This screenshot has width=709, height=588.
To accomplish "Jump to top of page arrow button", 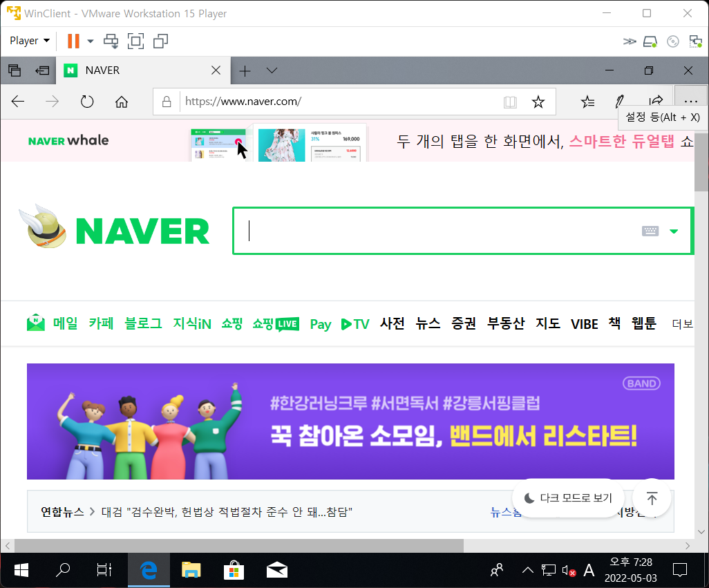I will (x=652, y=498).
